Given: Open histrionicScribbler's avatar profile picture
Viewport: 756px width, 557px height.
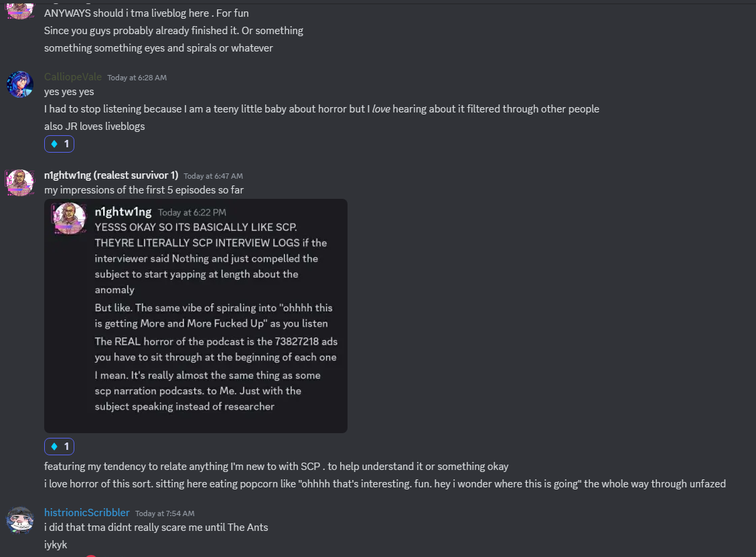Looking at the screenshot, I should point(20,520).
